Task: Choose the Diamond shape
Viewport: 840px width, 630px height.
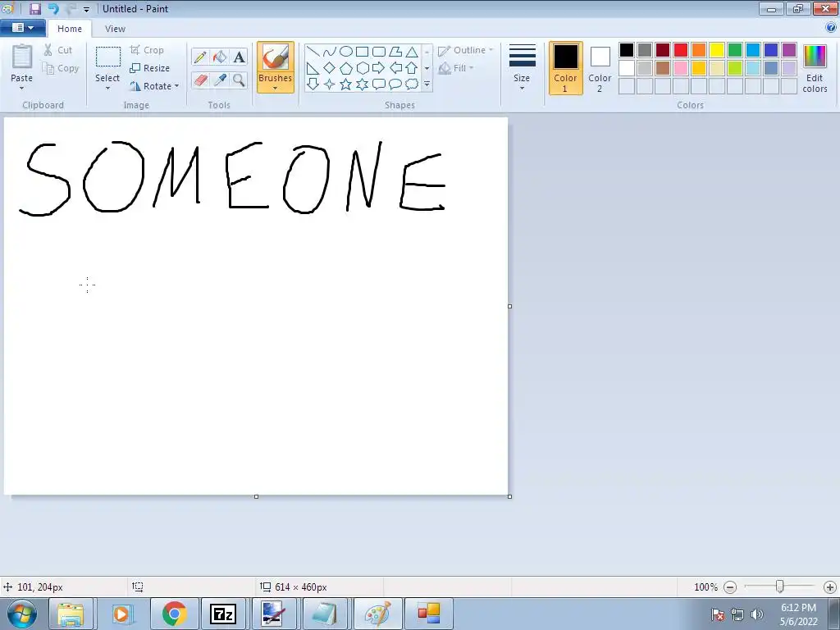Action: [x=330, y=68]
